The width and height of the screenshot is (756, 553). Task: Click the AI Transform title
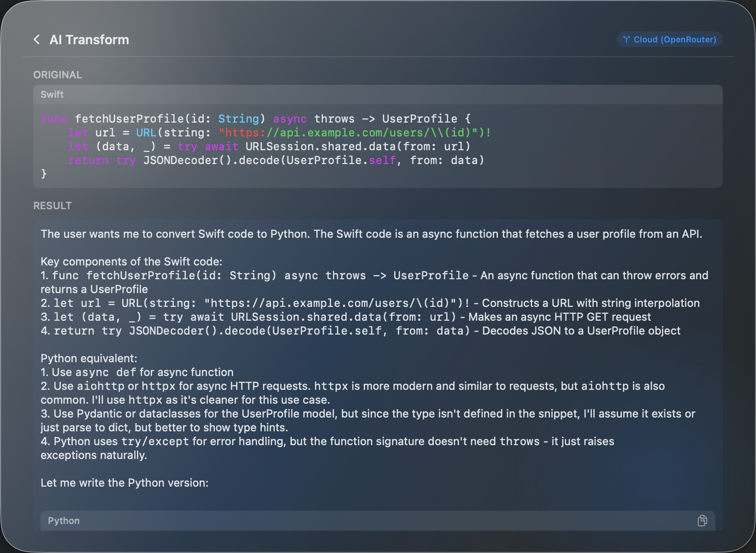click(x=89, y=40)
